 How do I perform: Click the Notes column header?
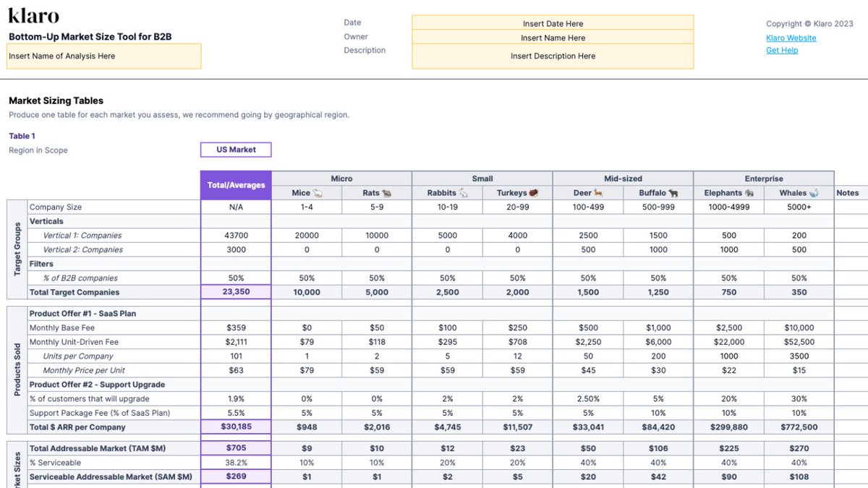point(847,193)
